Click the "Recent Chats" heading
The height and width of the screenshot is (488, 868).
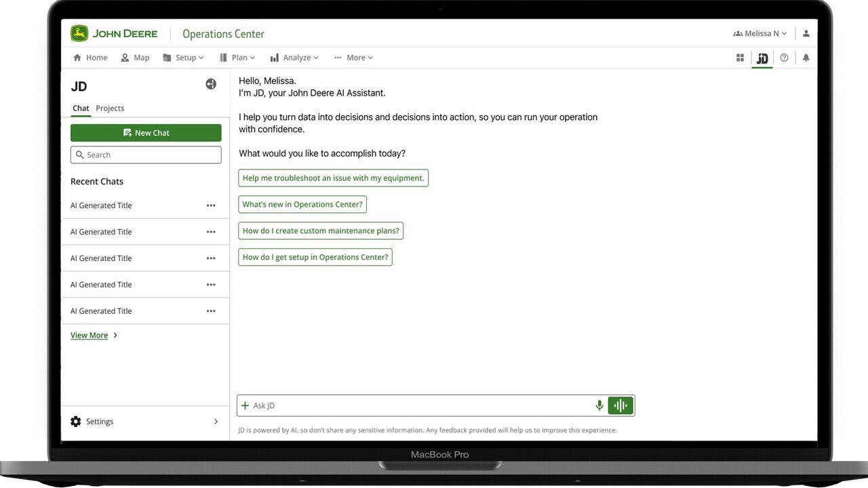pos(97,182)
